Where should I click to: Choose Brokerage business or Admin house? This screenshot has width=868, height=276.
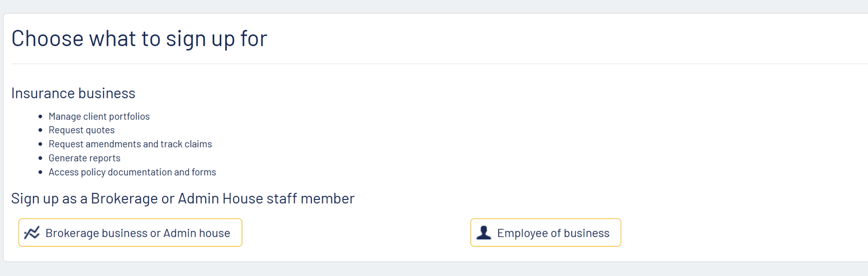point(130,233)
